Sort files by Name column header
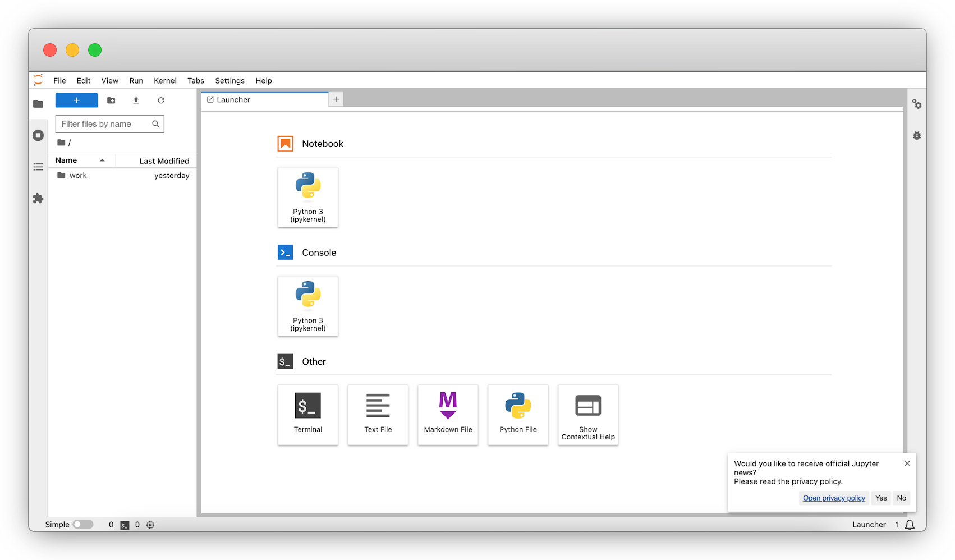 pyautogui.click(x=66, y=160)
